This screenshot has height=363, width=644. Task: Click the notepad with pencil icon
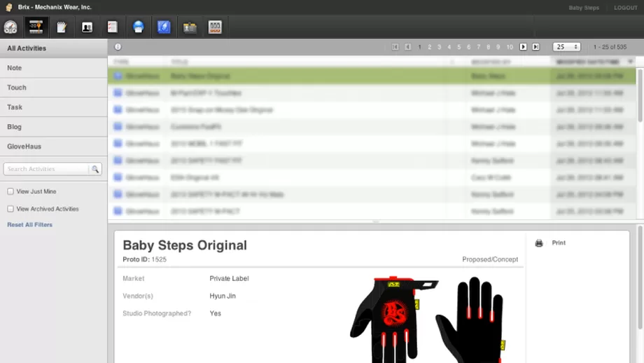[x=62, y=27]
